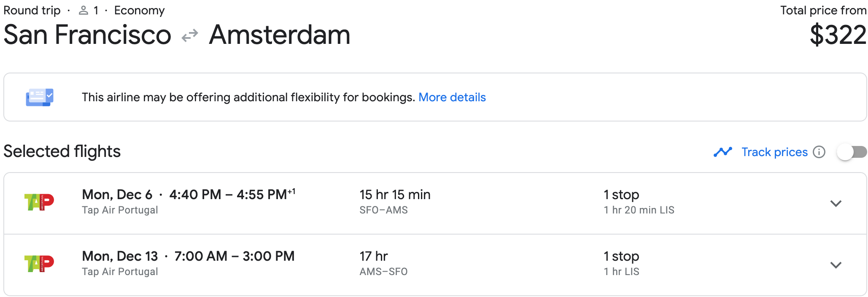This screenshot has height=297, width=868.
Task: Click the Track prices text label
Action: pos(774,152)
